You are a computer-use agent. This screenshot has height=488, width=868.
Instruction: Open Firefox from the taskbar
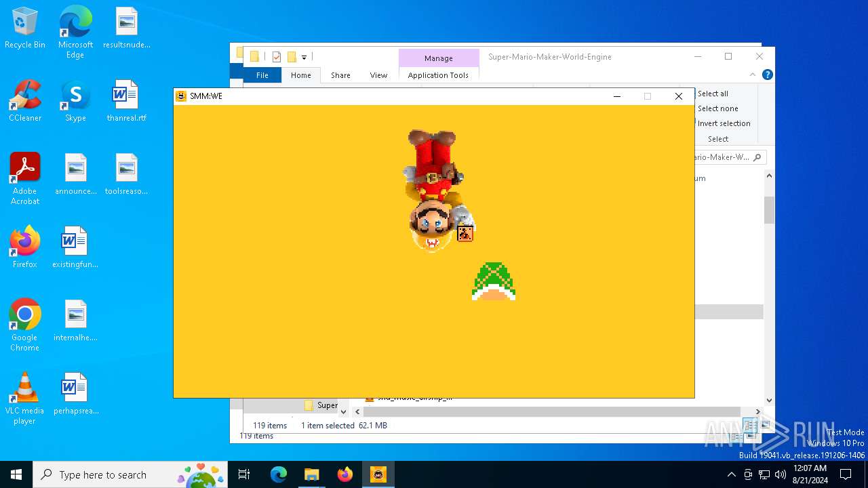344,474
